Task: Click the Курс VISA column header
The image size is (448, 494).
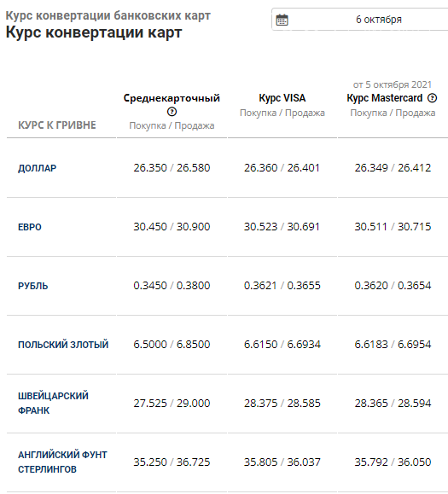Action: point(282,98)
